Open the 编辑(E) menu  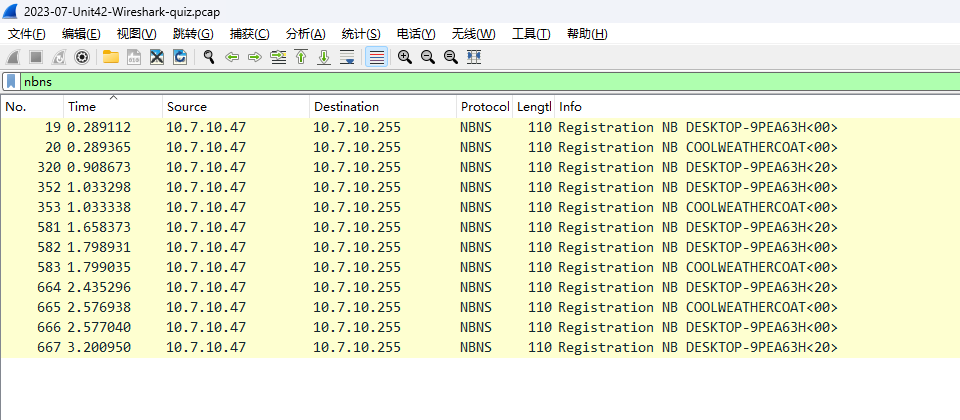click(81, 34)
